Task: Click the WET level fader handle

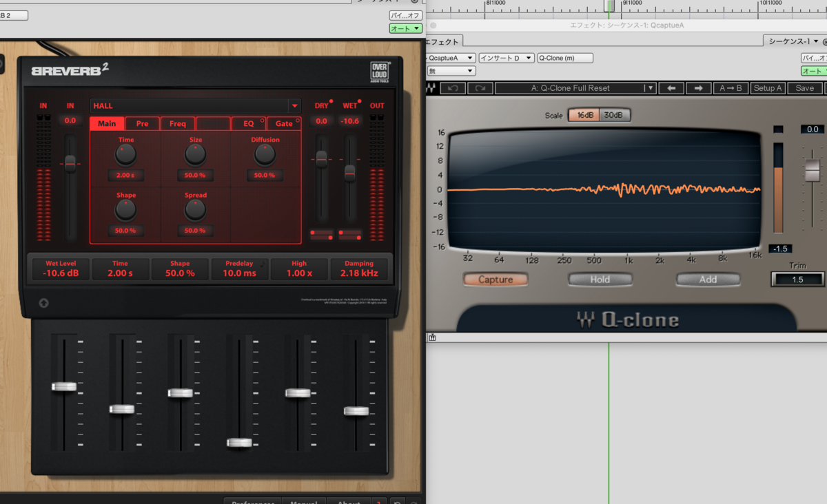Action: click(x=349, y=173)
